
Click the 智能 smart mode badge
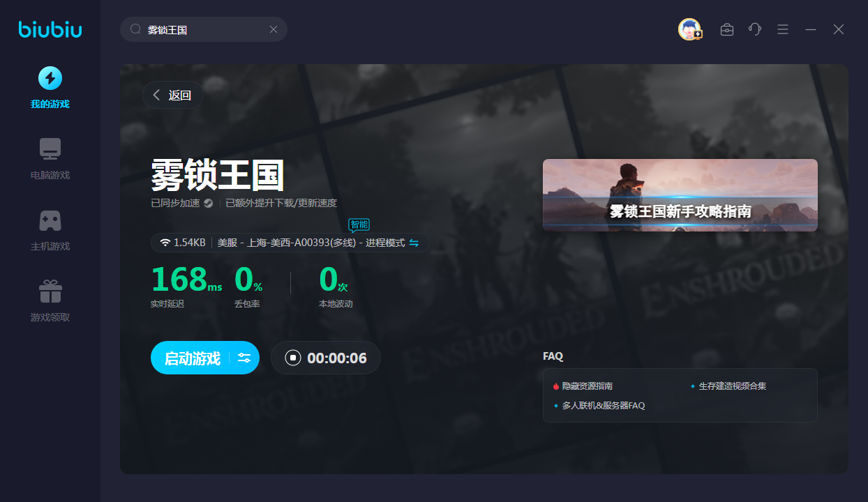[x=359, y=225]
